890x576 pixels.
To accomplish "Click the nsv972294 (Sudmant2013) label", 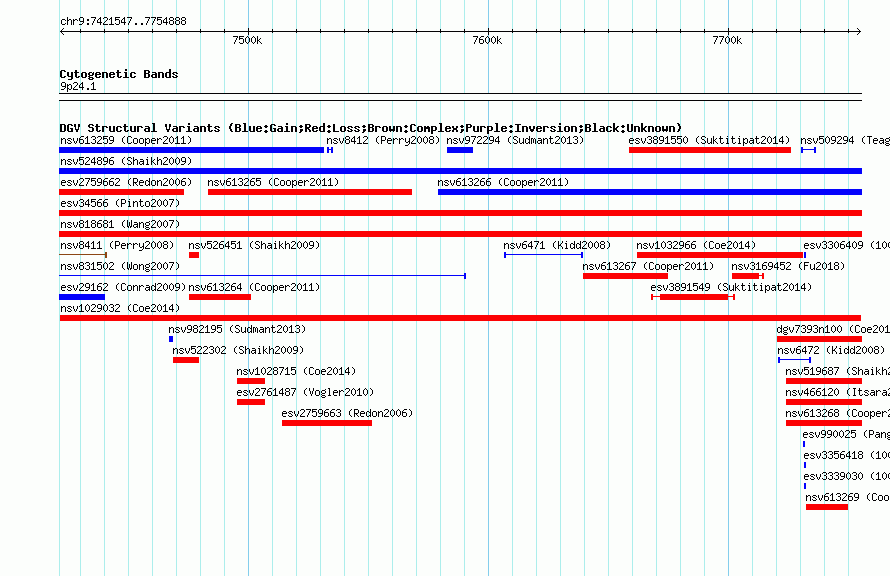I will [515, 140].
